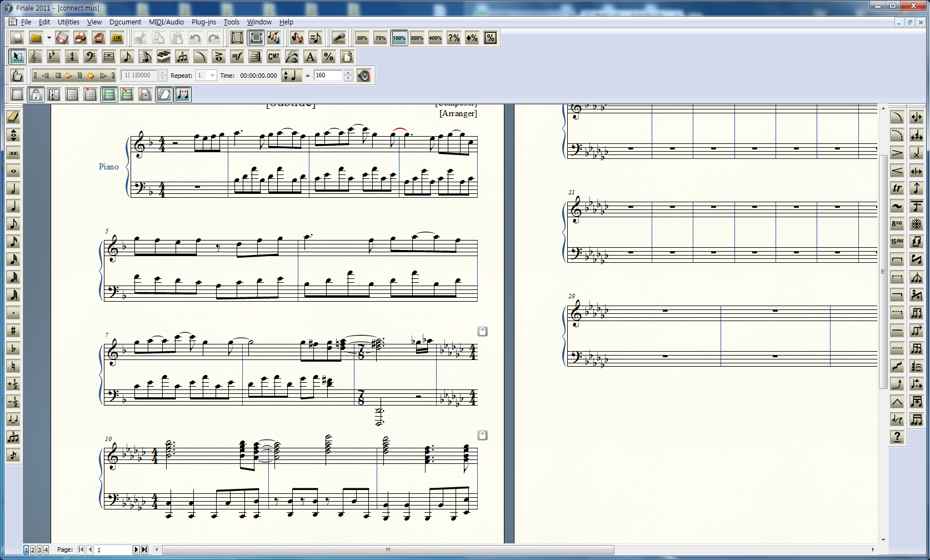Open the smart shape help question mark
Screen dimensions: 930x560
click(897, 437)
